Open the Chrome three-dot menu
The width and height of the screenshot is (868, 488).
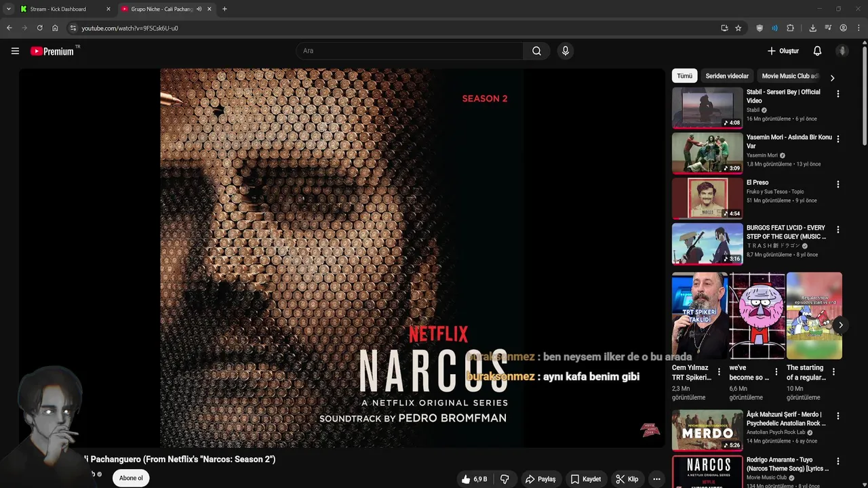click(x=859, y=28)
